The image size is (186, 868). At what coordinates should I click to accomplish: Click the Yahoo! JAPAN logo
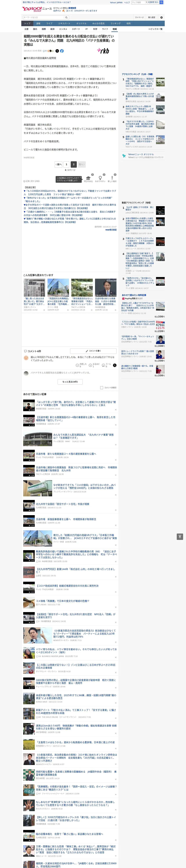32,9
